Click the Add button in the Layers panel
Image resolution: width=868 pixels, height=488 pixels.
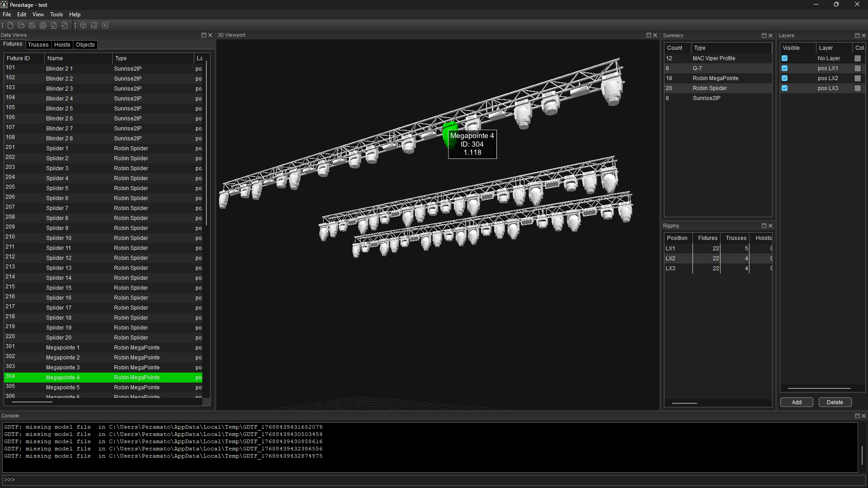[796, 402]
